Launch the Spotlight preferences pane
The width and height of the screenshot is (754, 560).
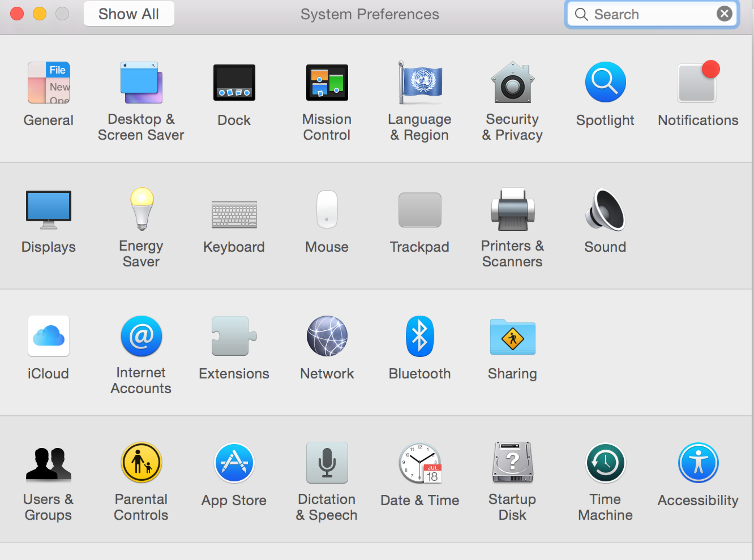(605, 83)
